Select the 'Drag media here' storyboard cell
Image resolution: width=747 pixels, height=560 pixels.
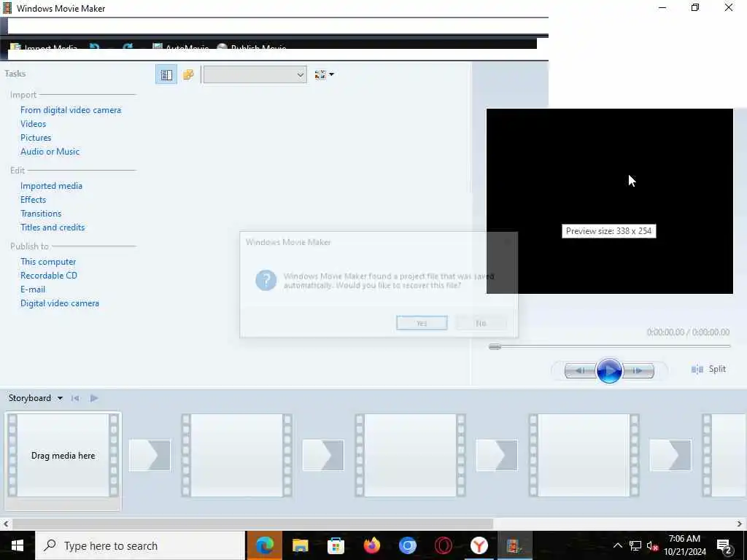tap(63, 455)
